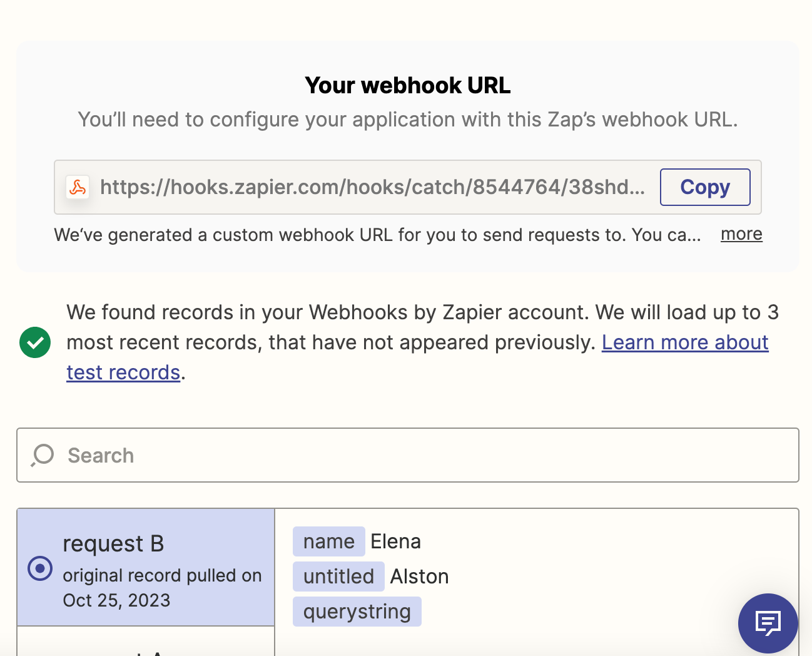Click the querystring field tag
812x656 pixels.
tap(357, 612)
